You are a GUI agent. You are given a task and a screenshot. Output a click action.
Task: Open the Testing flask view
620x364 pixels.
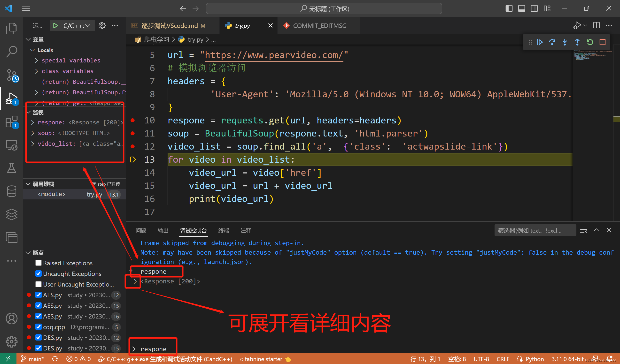click(x=11, y=168)
